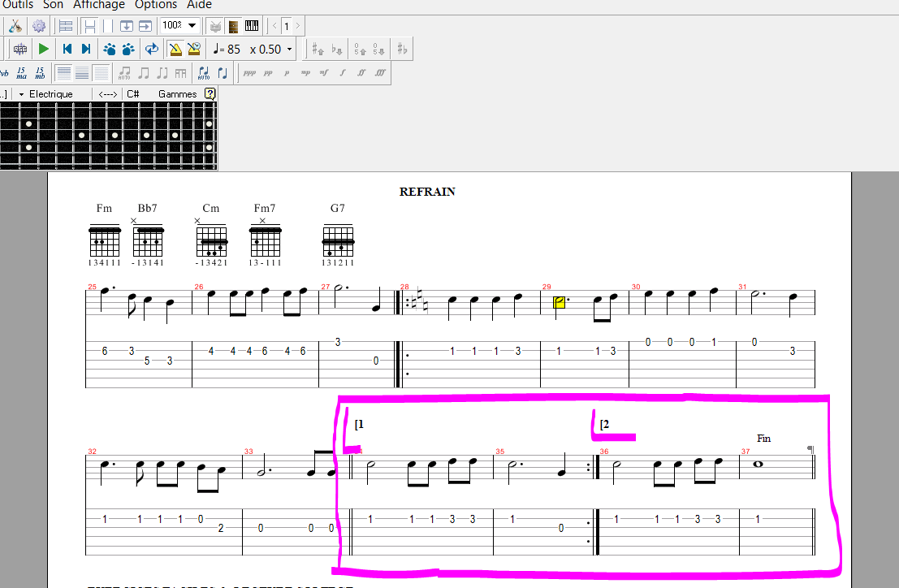Select the G7 chord diagram
Screen dimensions: 899x588
pos(338,235)
